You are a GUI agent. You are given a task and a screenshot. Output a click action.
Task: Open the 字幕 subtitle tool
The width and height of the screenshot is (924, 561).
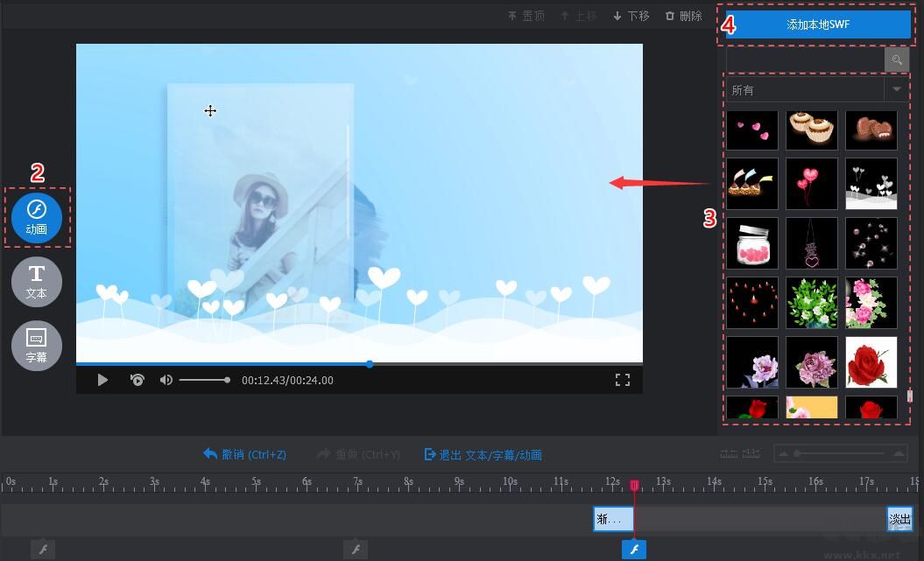pos(37,345)
